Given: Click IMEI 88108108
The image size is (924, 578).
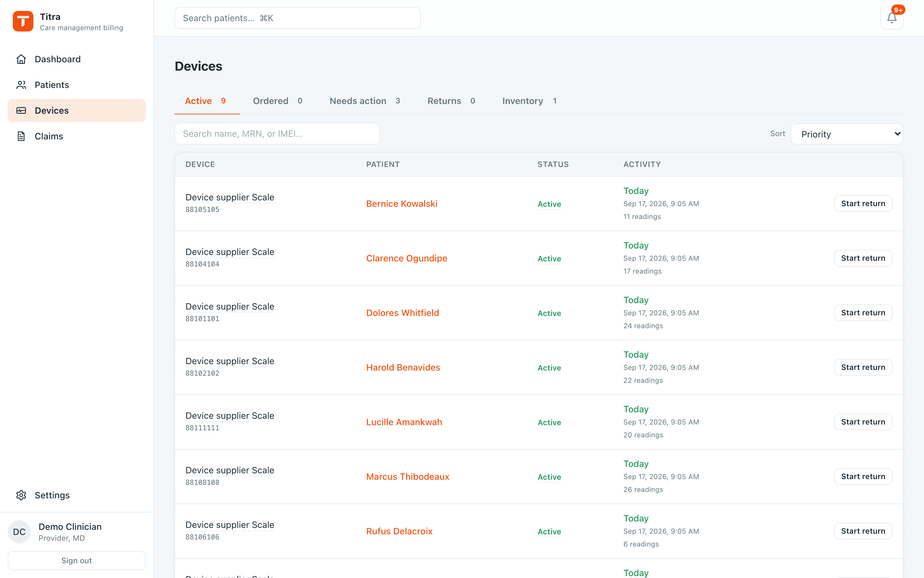Looking at the screenshot, I should pos(202,482).
